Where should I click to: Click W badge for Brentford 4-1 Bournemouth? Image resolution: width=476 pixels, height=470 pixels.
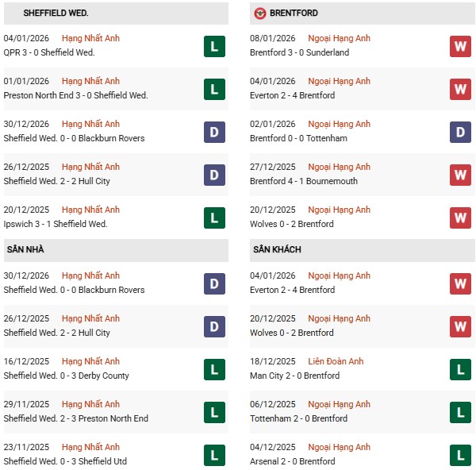460,175
